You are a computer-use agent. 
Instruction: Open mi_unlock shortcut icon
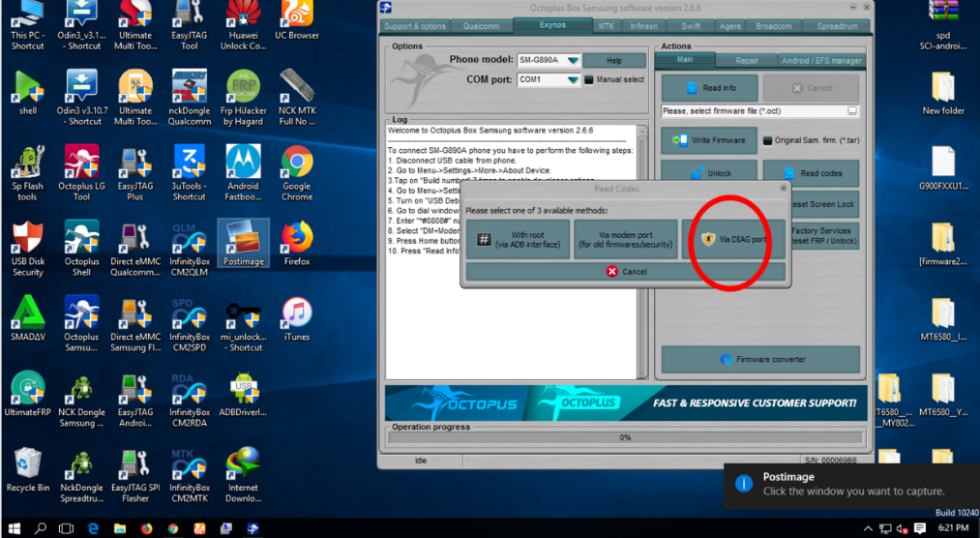[x=243, y=324]
